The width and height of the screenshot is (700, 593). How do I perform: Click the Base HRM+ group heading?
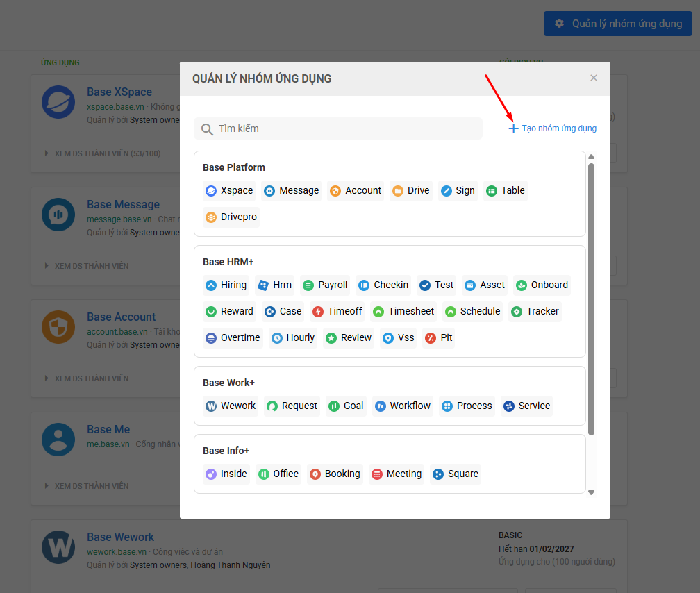(228, 262)
